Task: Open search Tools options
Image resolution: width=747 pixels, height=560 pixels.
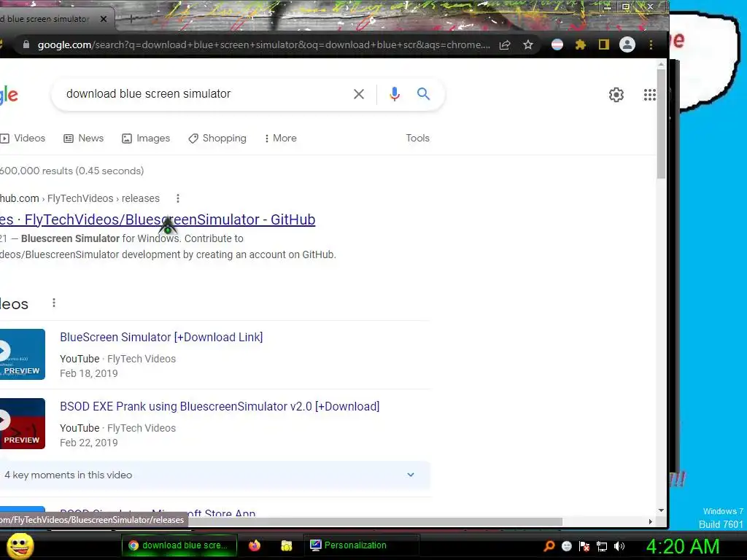Action: pyautogui.click(x=417, y=138)
